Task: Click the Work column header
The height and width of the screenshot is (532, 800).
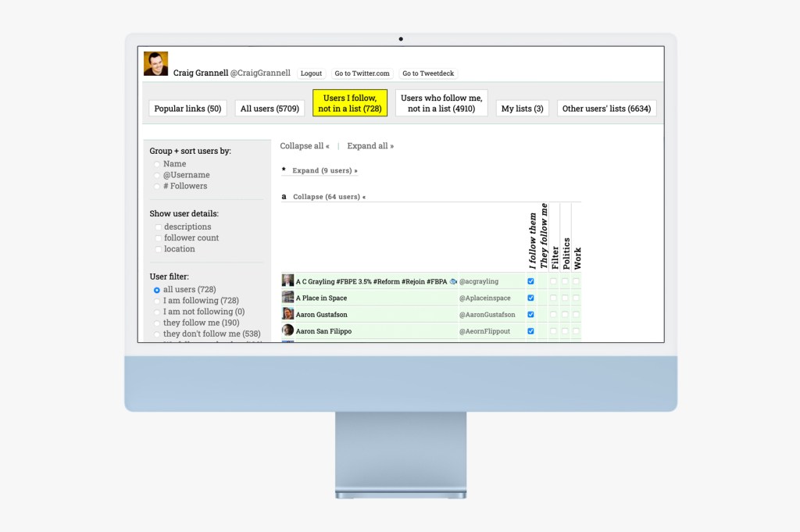Action: point(577,258)
